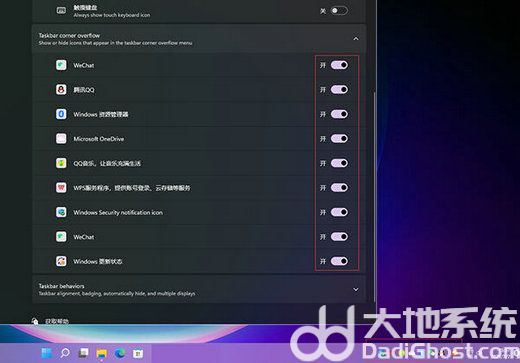This screenshot has height=363, width=520.
Task: Open Task View from the taskbar
Action: 83,353
